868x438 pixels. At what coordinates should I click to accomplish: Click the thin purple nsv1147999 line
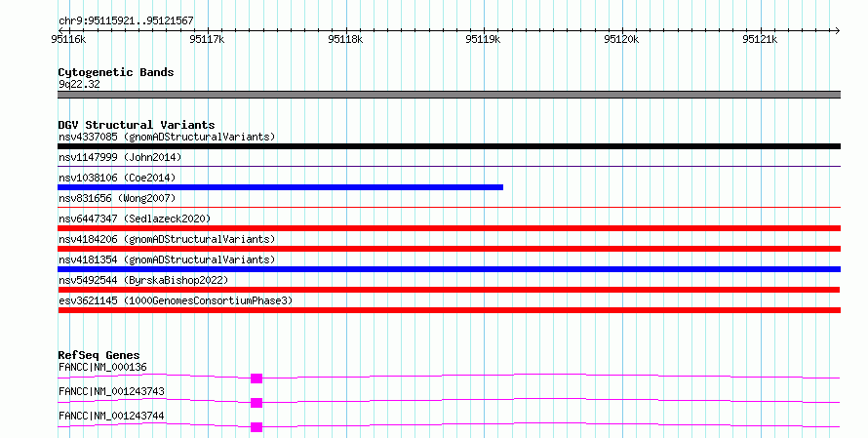[x=449, y=166]
